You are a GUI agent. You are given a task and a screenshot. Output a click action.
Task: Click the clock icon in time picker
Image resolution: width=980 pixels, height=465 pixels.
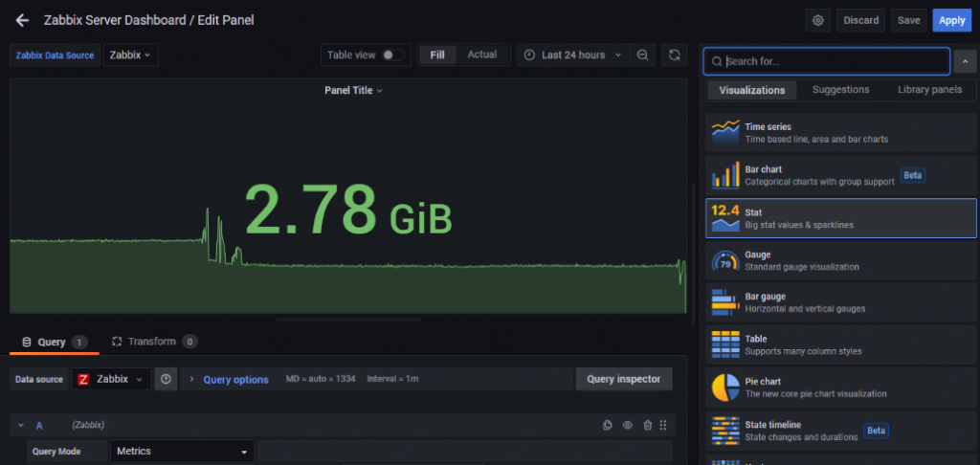point(529,55)
